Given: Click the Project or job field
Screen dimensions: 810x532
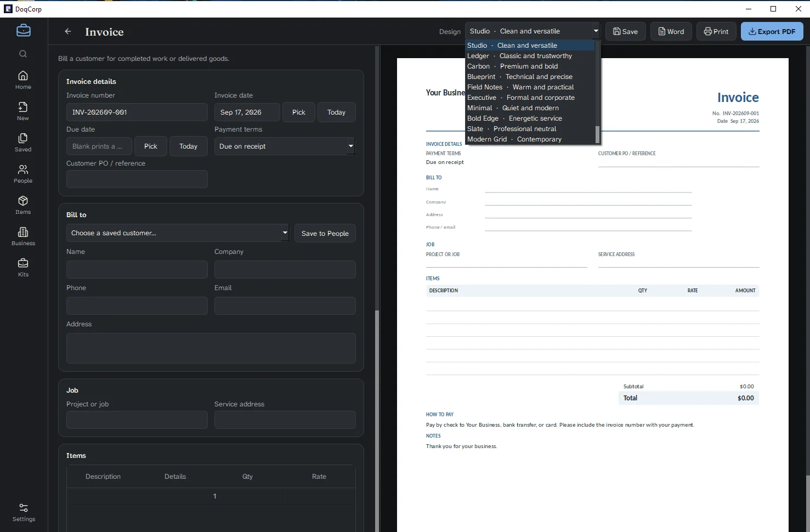Looking at the screenshot, I should tap(137, 420).
